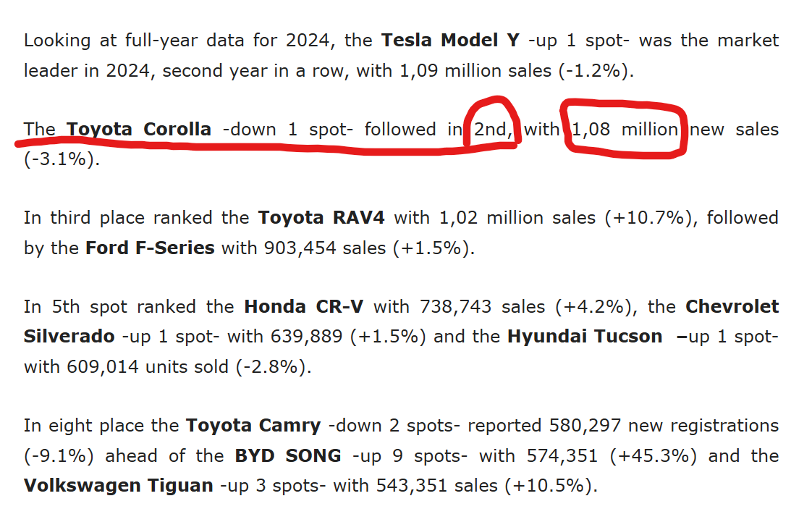Viewport: 812px width, 509px height.
Task: Click the bold Chevrolet text
Action: (x=732, y=307)
